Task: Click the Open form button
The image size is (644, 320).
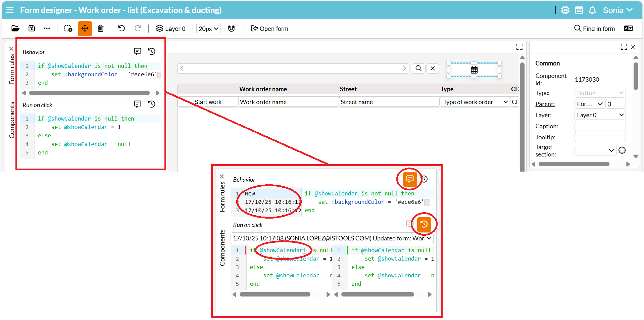Action: tap(269, 29)
